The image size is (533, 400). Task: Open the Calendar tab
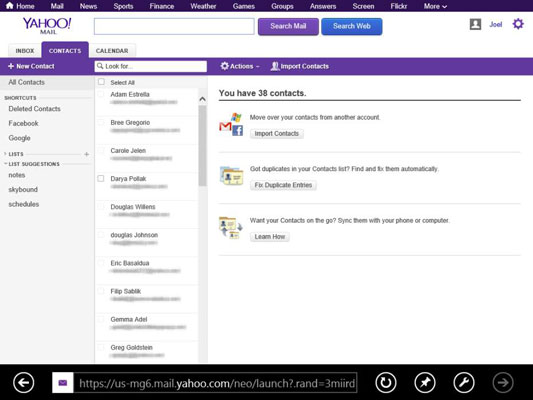click(x=112, y=51)
